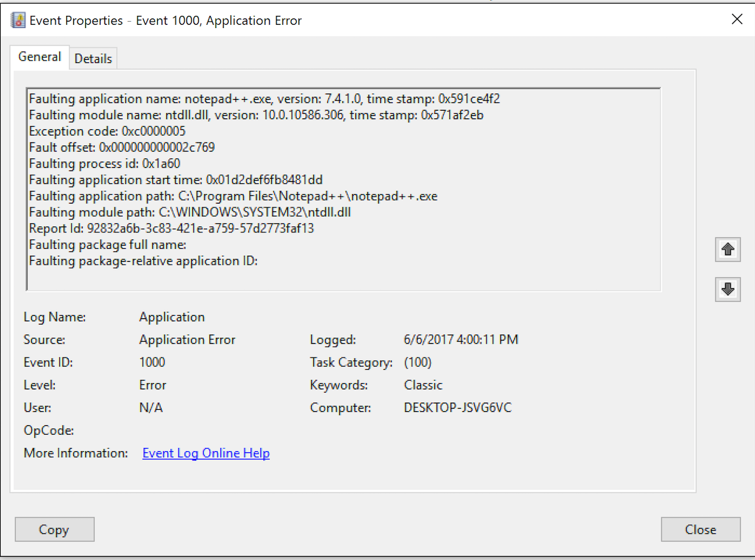Click the Computer value 'DESKTOP-JSVG6VC'

(458, 407)
